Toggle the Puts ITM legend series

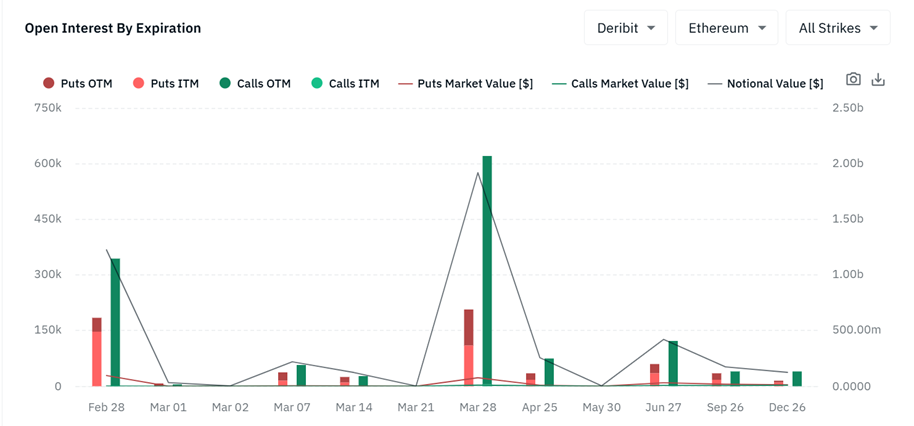coord(166,84)
